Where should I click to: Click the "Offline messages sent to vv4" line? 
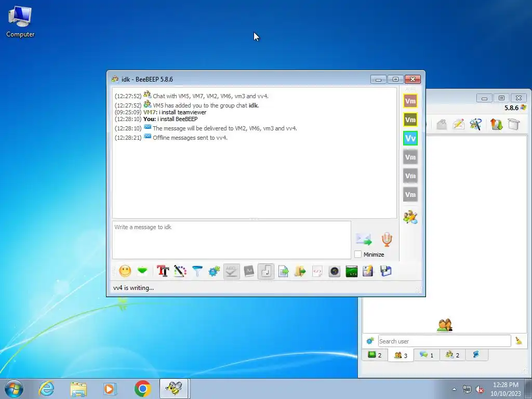click(190, 138)
